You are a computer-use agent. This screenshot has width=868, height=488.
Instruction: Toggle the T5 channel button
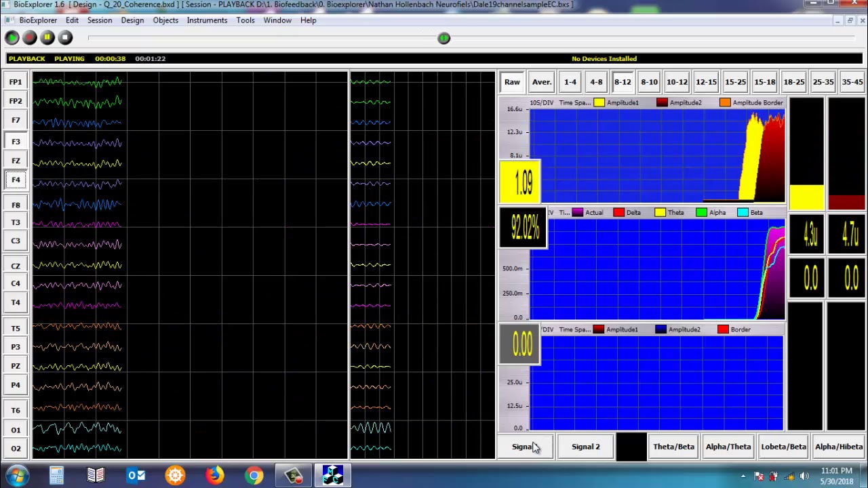(16, 328)
